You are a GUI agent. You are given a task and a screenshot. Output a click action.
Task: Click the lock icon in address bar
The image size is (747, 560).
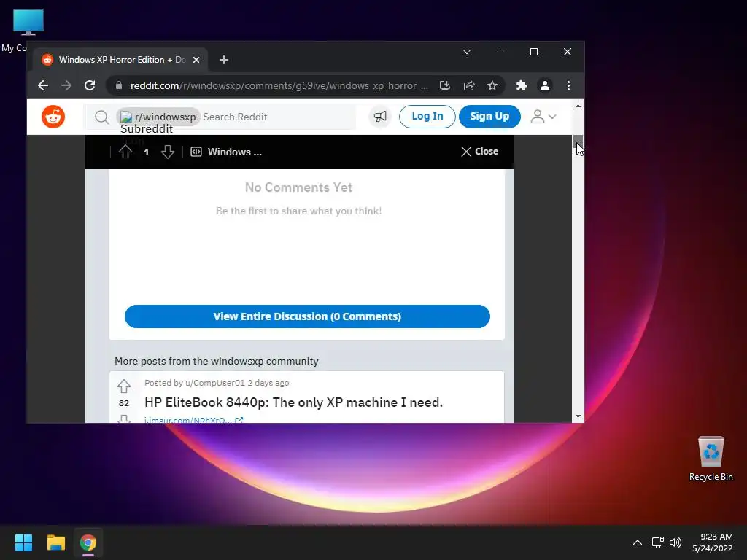coord(119,86)
